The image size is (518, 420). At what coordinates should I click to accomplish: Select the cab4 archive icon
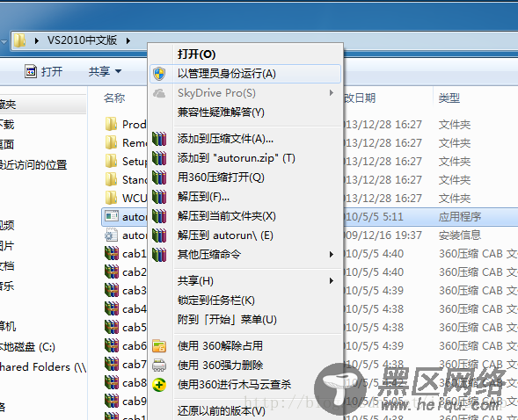point(112,308)
